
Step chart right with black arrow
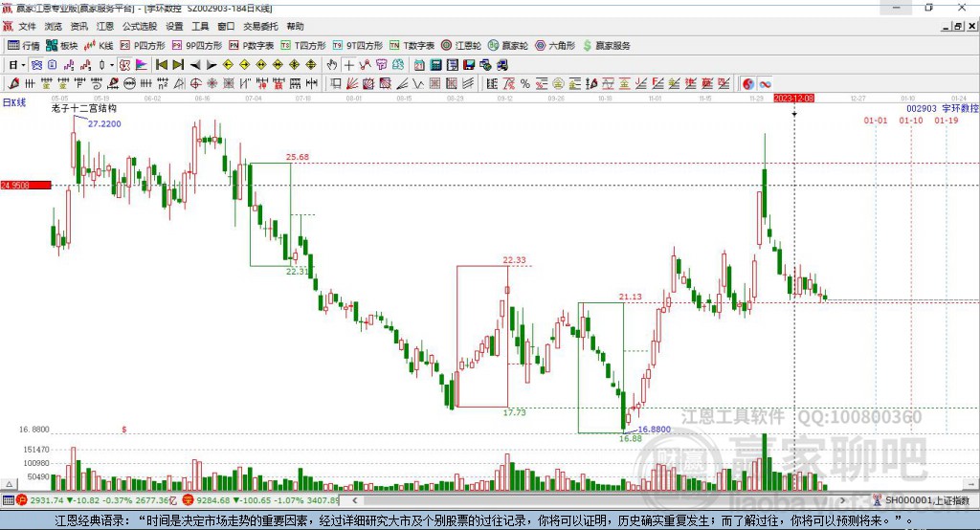click(212, 65)
